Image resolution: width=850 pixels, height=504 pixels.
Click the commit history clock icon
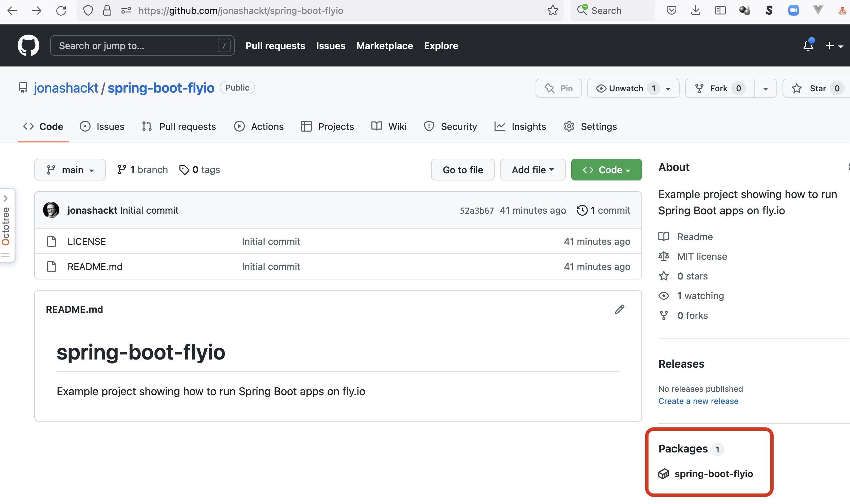point(581,210)
